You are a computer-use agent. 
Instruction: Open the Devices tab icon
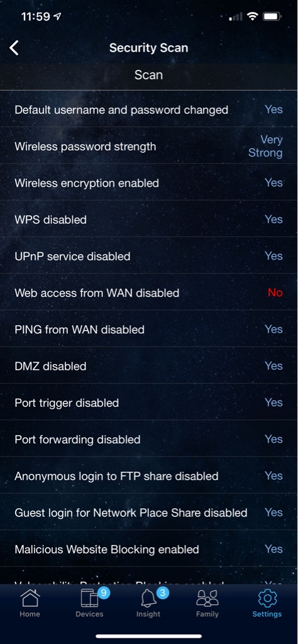pos(89,599)
